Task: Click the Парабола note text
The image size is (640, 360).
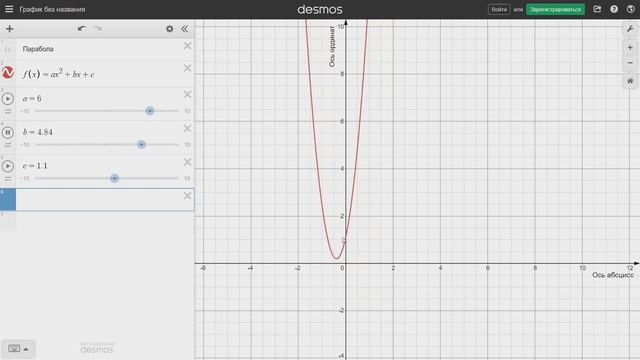Action: 38,49
